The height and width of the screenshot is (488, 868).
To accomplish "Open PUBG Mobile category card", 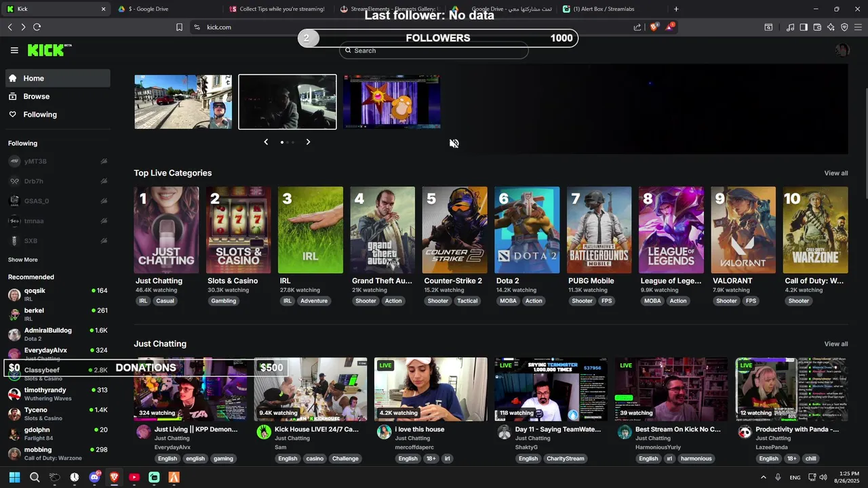I will pos(599,230).
